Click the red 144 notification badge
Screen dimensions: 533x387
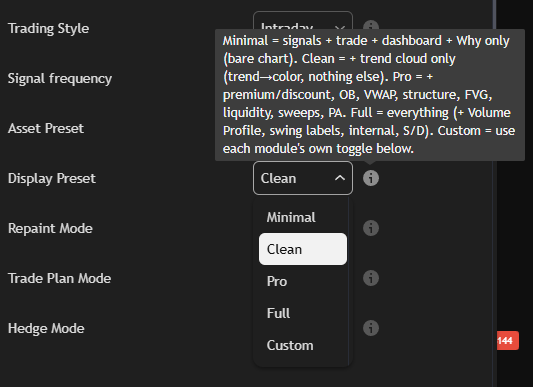pyautogui.click(x=508, y=340)
